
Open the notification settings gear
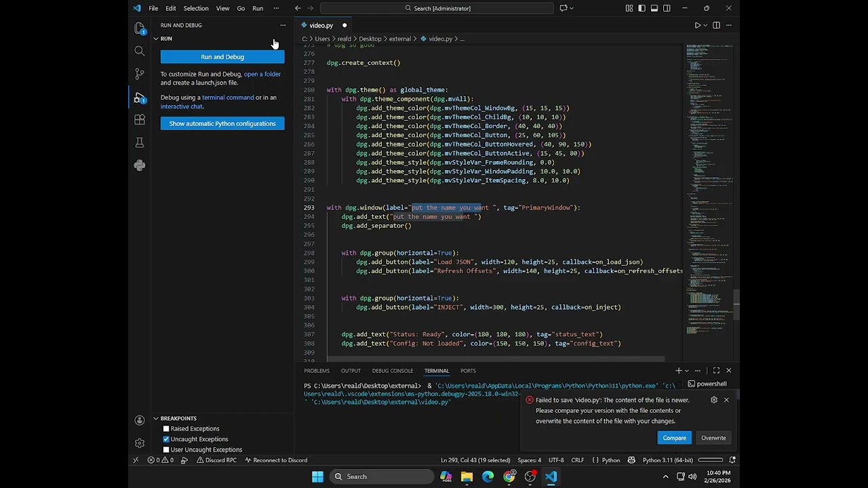[x=713, y=400]
